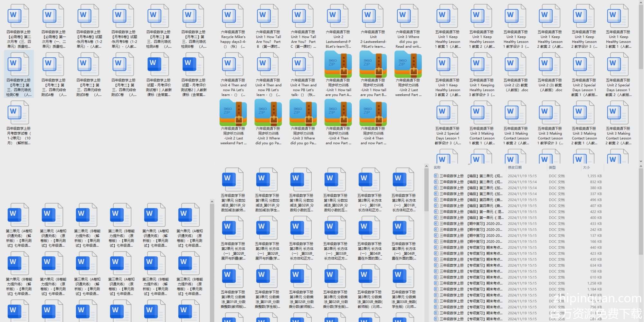
Task: Click the scroll-down arrow in top-right panel
Action: coord(641,161)
